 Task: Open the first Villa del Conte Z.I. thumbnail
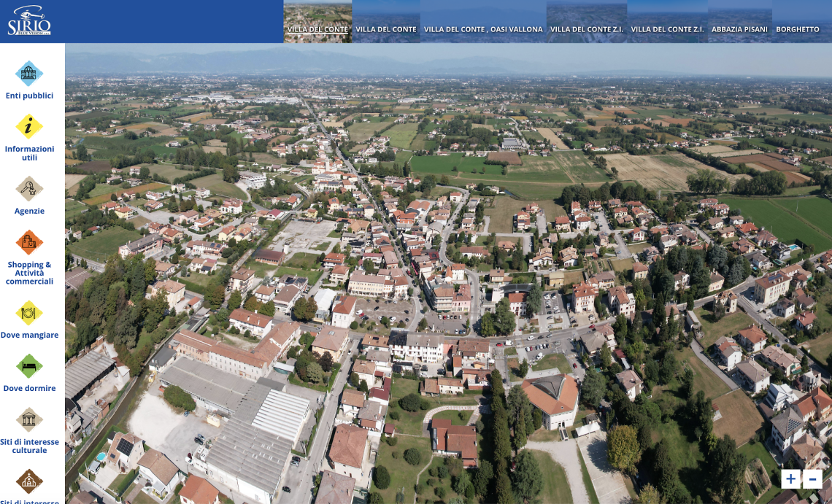pos(587,22)
